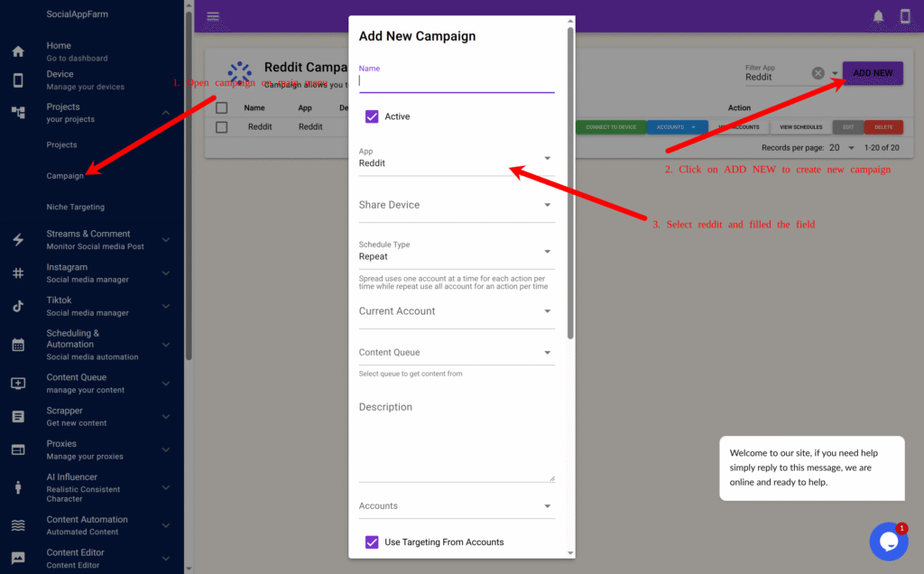
Task: Open the chat support bubble icon
Action: (888, 542)
